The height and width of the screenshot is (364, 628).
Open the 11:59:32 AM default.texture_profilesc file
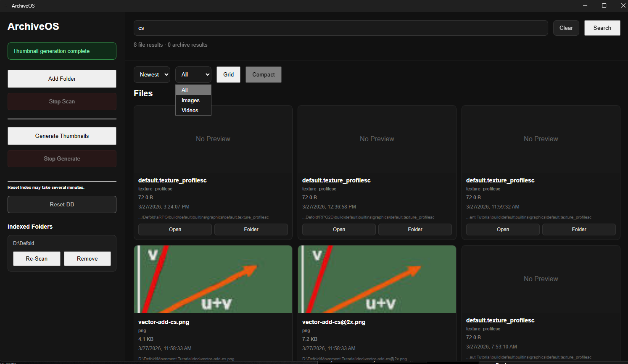[x=503, y=229]
